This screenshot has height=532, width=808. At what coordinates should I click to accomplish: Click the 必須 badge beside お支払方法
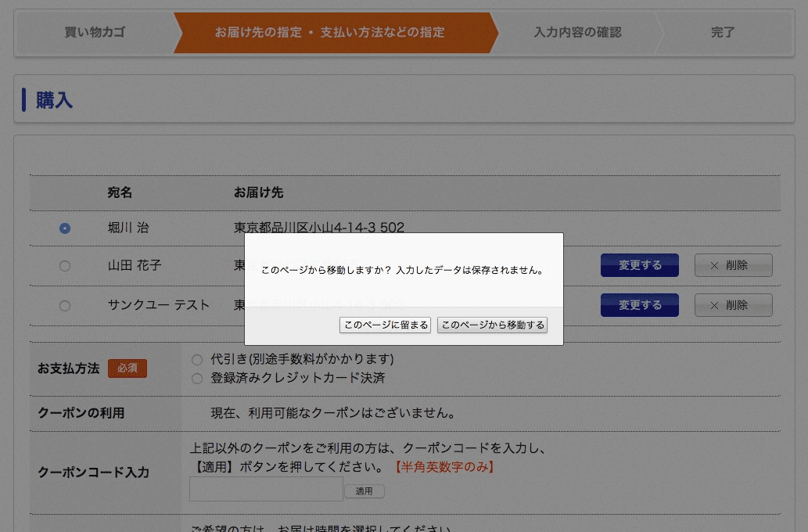point(127,368)
